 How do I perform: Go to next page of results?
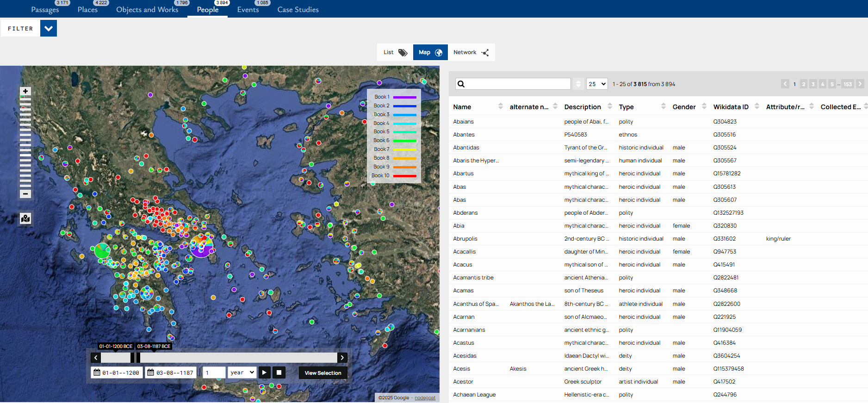[860, 84]
